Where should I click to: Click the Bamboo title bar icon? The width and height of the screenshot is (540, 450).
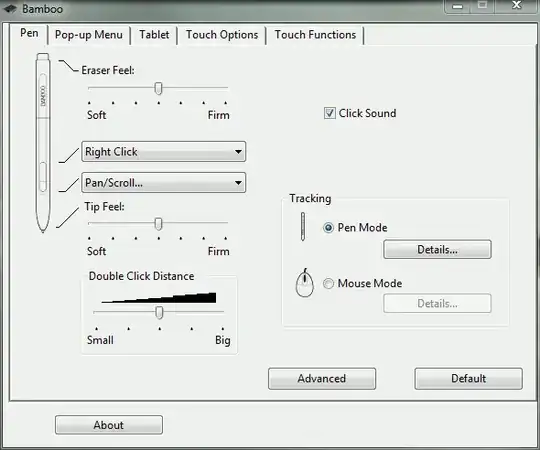pyautogui.click(x=10, y=9)
